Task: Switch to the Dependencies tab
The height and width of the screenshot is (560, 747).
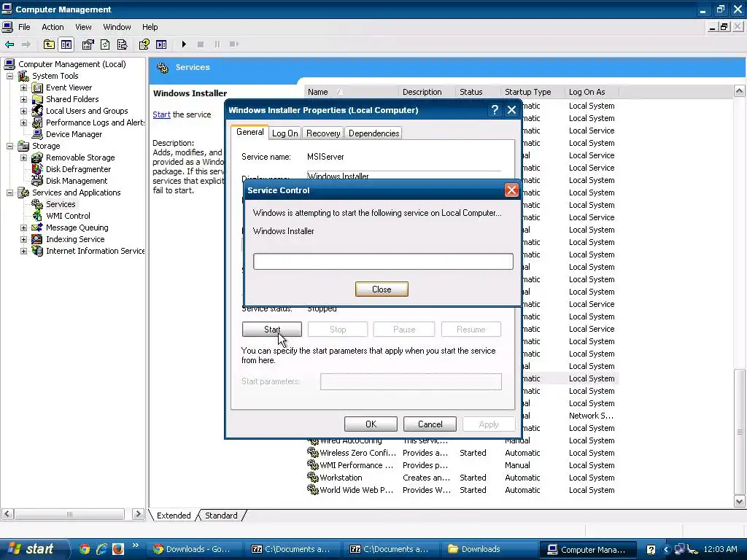Action: coord(374,133)
